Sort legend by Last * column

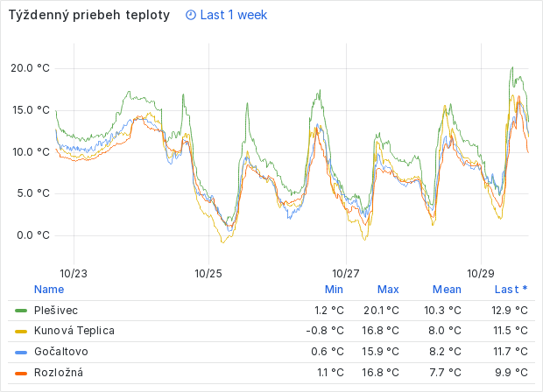(x=511, y=290)
